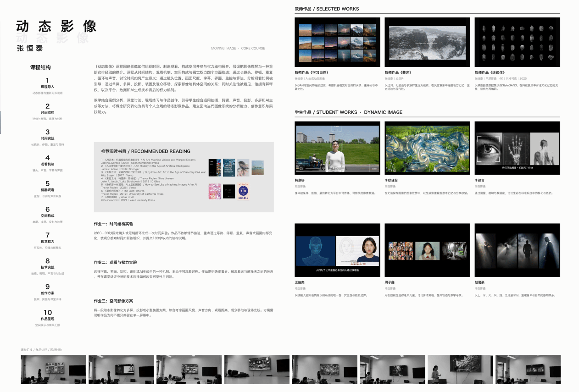
Task: Open the 《连续体》 Buddha heads thumbnail
Action: [517, 42]
